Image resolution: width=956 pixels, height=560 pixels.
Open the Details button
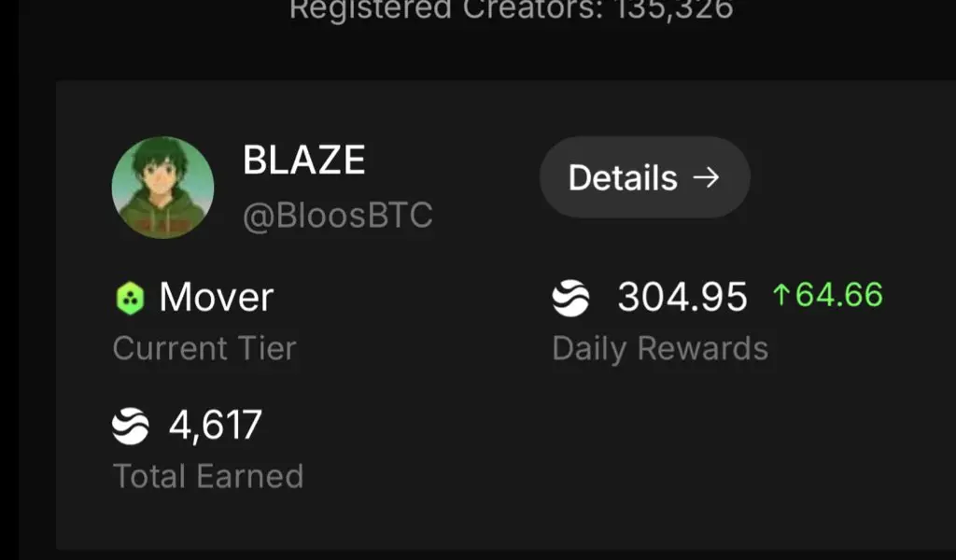644,177
